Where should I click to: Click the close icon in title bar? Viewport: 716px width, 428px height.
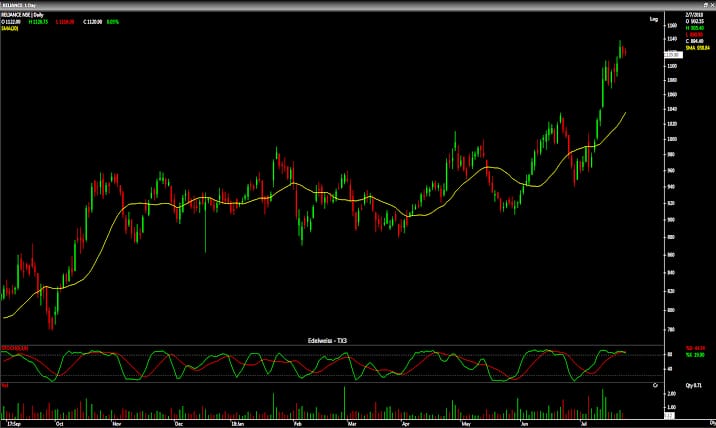coord(710,3)
